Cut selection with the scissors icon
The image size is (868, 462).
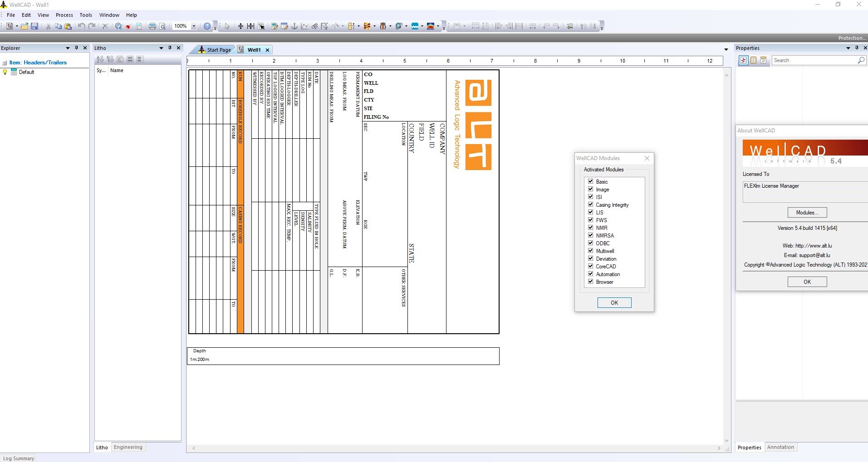[48, 26]
